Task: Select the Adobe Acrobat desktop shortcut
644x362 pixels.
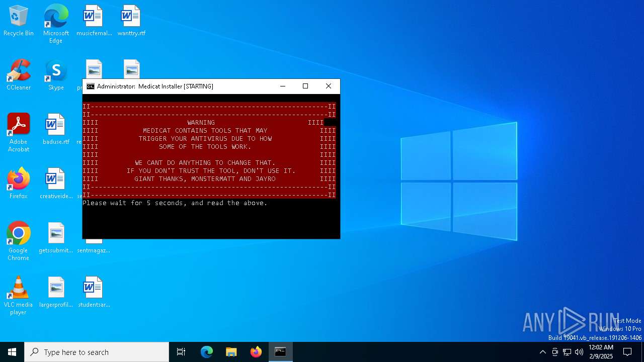Action: (x=19, y=133)
